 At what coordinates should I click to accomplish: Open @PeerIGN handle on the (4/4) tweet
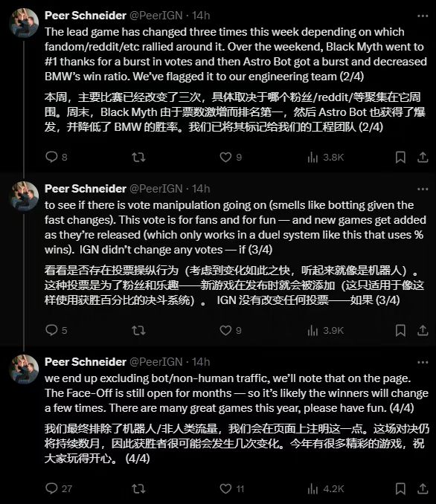pyautogui.click(x=156, y=362)
